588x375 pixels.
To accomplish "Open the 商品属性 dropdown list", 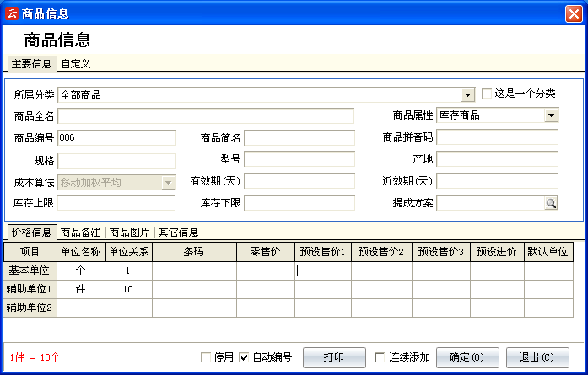I will [551, 115].
